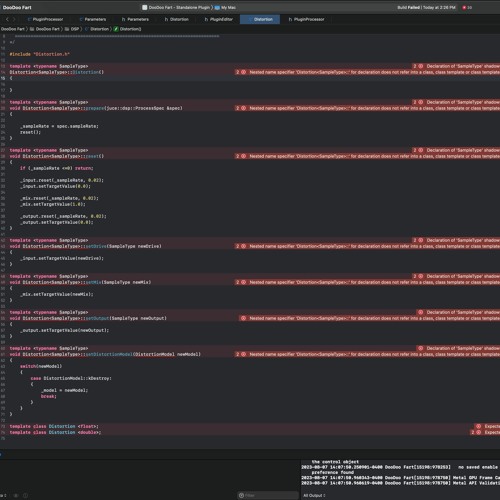This screenshot has height=500, width=500.
Task: Click shadow-declaration error icon above Distortion() constructor
Action: click(420, 66)
